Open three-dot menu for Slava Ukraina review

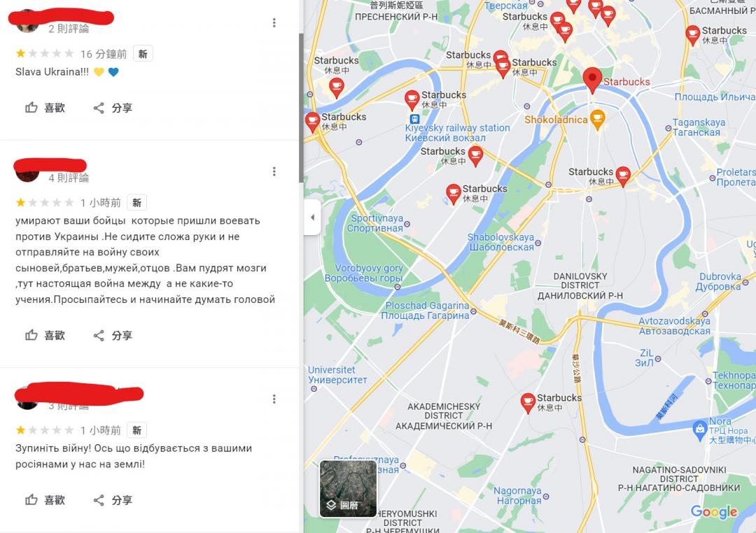274,22
